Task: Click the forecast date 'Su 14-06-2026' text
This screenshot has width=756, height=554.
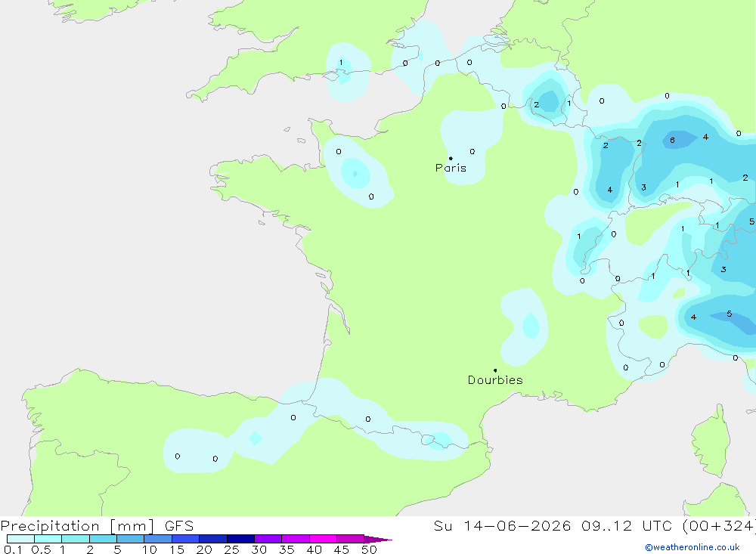Action: point(503,525)
